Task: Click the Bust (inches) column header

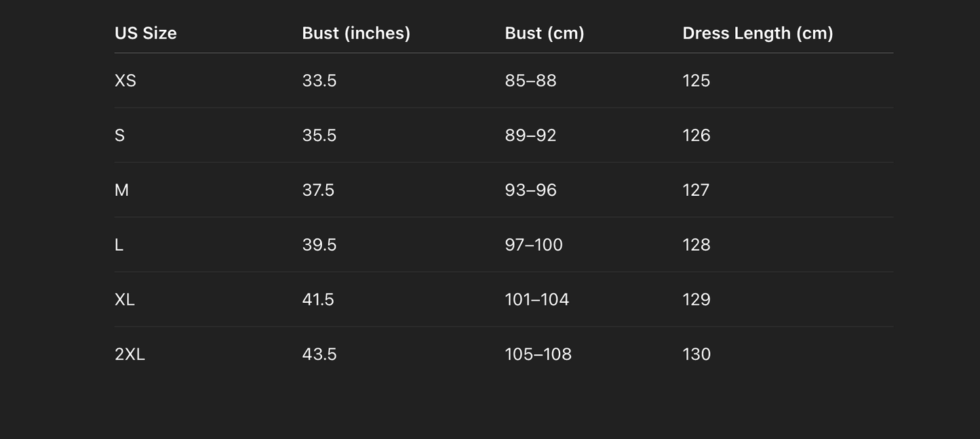Action: (x=356, y=33)
